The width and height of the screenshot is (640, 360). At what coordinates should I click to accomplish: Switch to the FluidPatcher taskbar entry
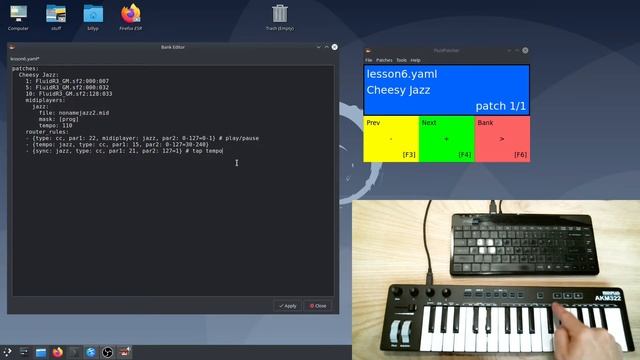coord(124,352)
